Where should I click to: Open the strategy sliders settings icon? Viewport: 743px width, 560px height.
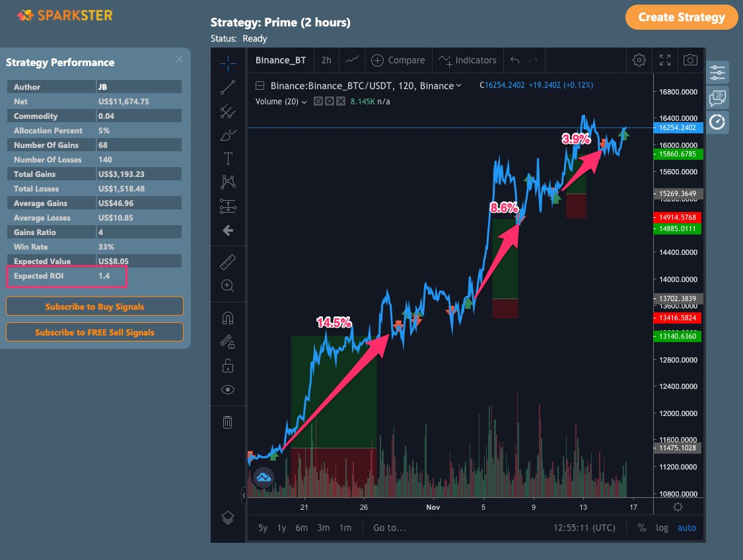(717, 73)
